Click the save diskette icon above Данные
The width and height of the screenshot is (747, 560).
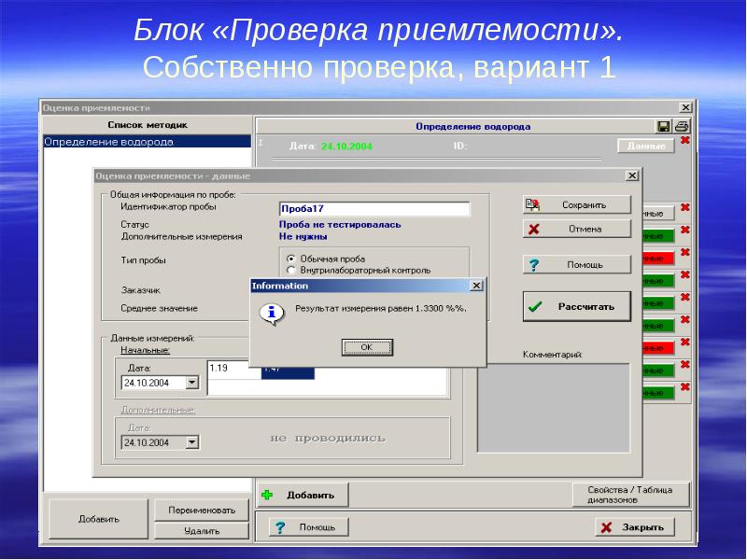coord(661,126)
